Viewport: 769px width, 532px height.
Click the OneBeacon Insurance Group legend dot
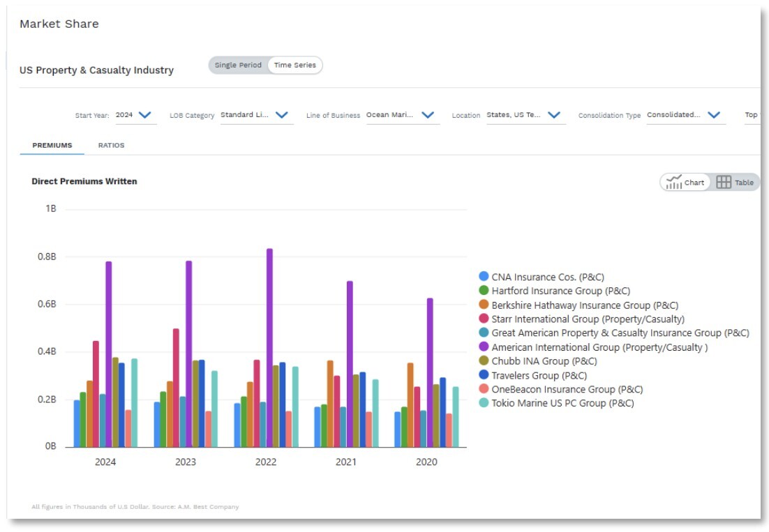click(484, 389)
